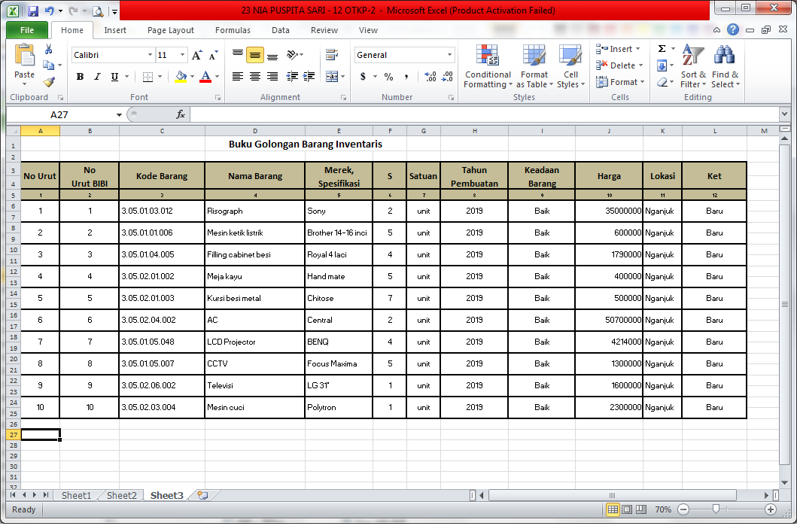
Task: Click the Insert Function fx icon
Action: (x=181, y=115)
